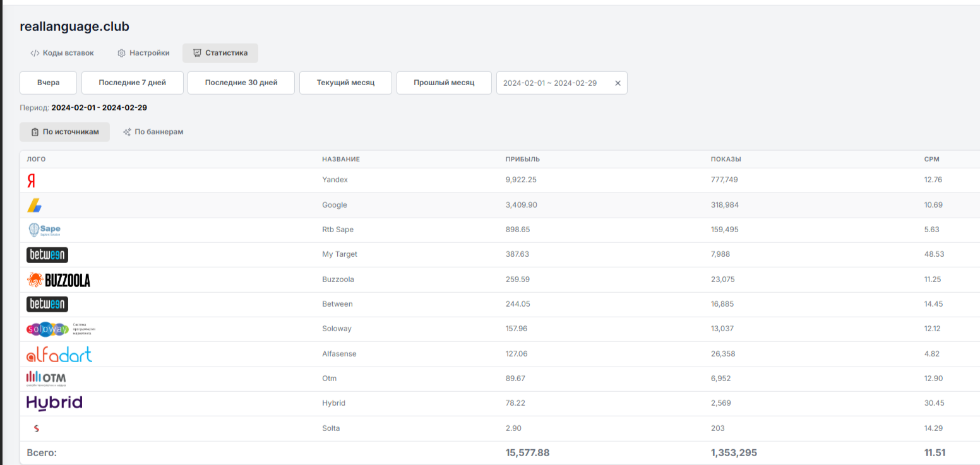Open the date range picker field
This screenshot has width=980, height=465.
click(549, 83)
